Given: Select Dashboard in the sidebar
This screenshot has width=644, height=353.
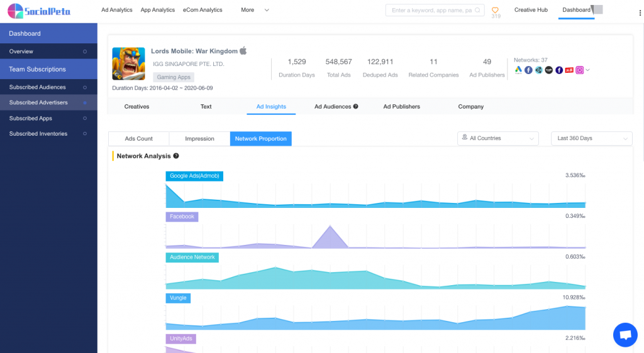Looking at the screenshot, I should point(48,33).
